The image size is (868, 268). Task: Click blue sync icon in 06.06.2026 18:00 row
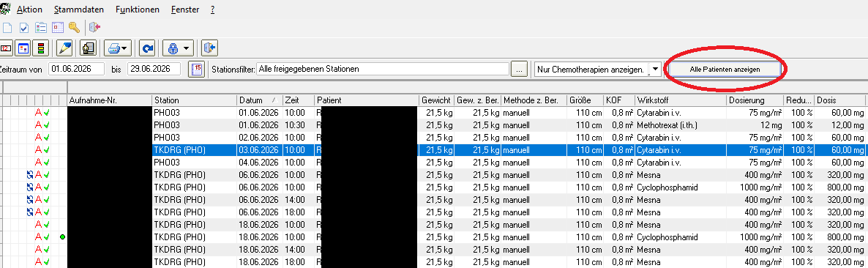coord(30,212)
